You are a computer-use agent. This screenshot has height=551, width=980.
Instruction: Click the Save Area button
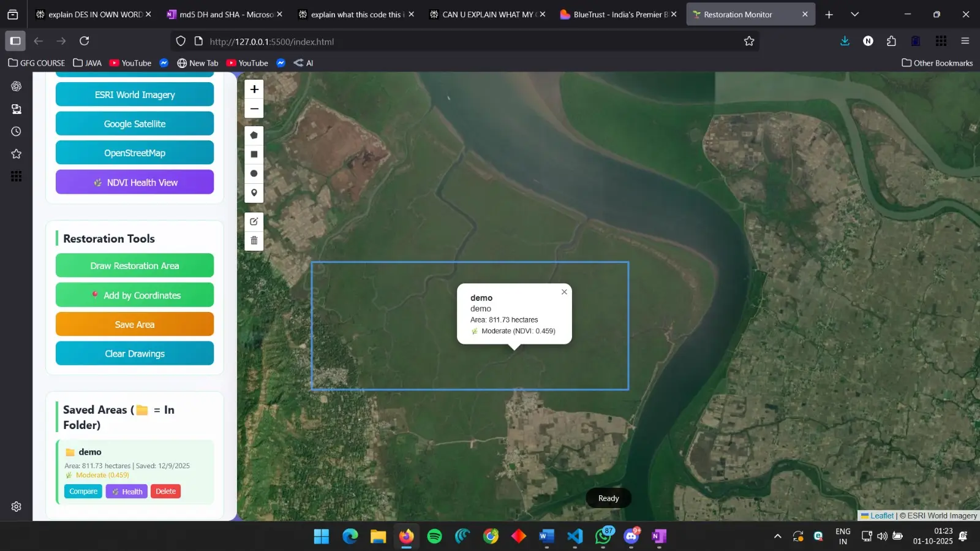135,324
